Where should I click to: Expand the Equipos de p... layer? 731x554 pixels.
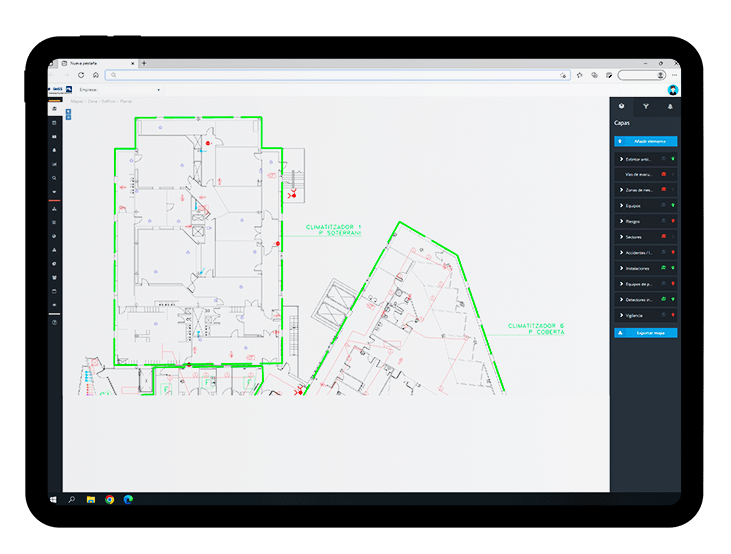[x=621, y=284]
